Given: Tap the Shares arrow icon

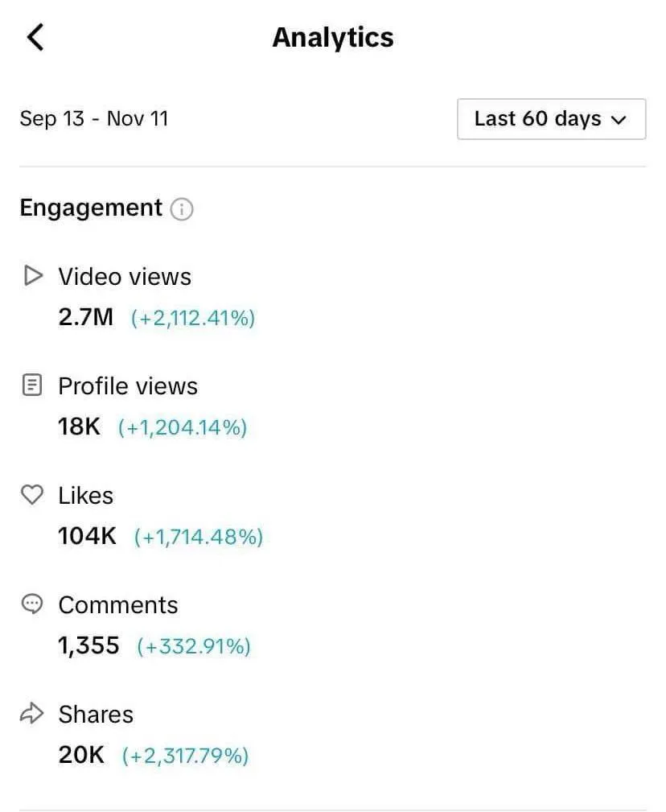Looking at the screenshot, I should 31,713.
